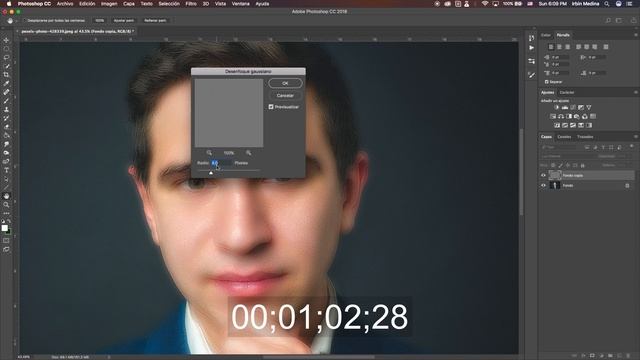Open the Ajustes panel menu
This screenshot has width=640, height=360.
click(636, 93)
